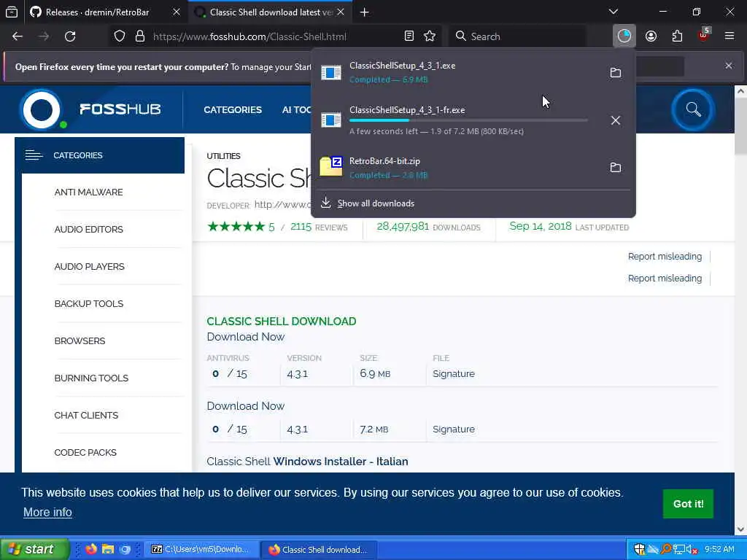
Task: Select AUDIO PLAYERS category
Action: [89, 267]
